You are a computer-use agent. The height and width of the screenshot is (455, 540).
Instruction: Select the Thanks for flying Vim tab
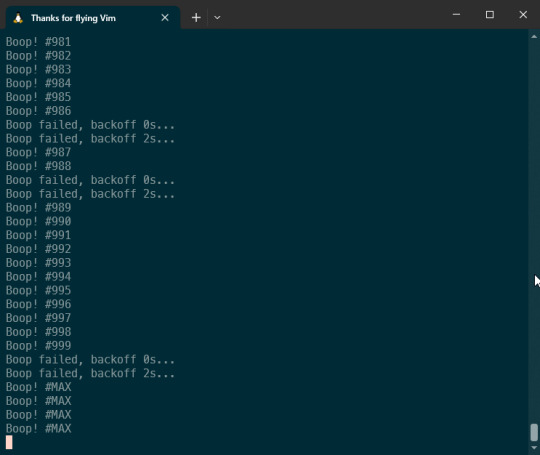click(x=93, y=18)
